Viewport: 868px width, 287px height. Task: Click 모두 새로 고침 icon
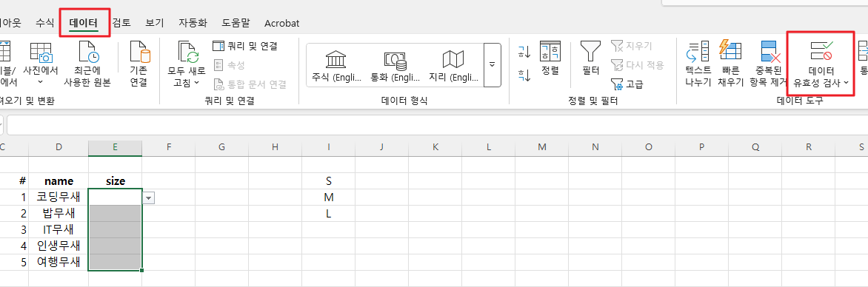[188, 52]
